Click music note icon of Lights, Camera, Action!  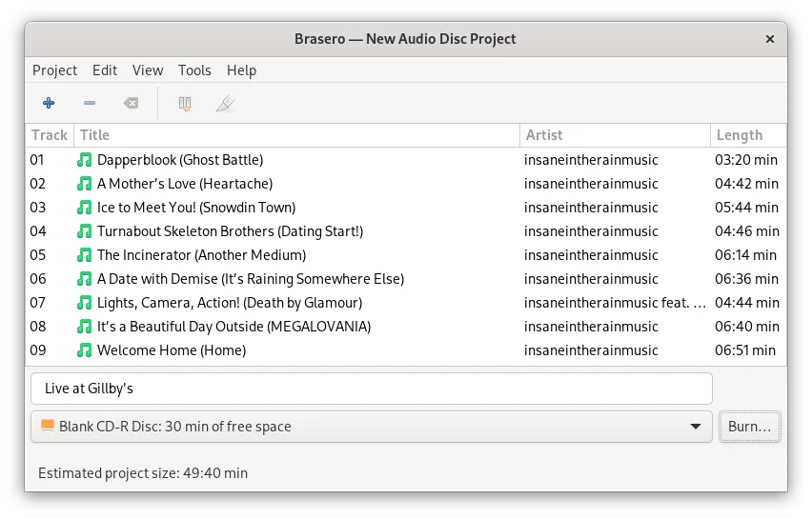pos(85,303)
